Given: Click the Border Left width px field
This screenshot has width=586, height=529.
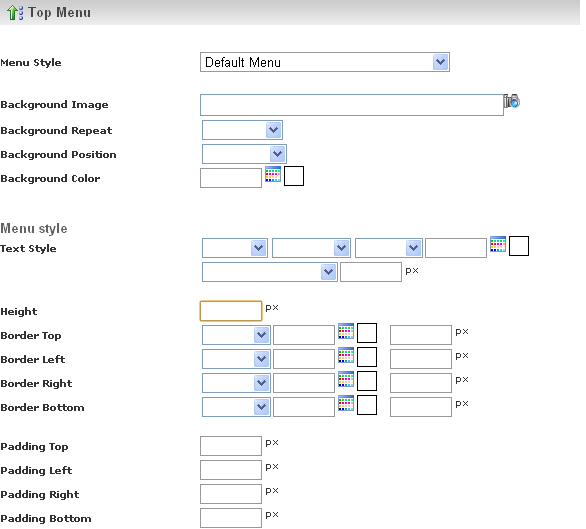Looking at the screenshot, I should (x=421, y=359).
